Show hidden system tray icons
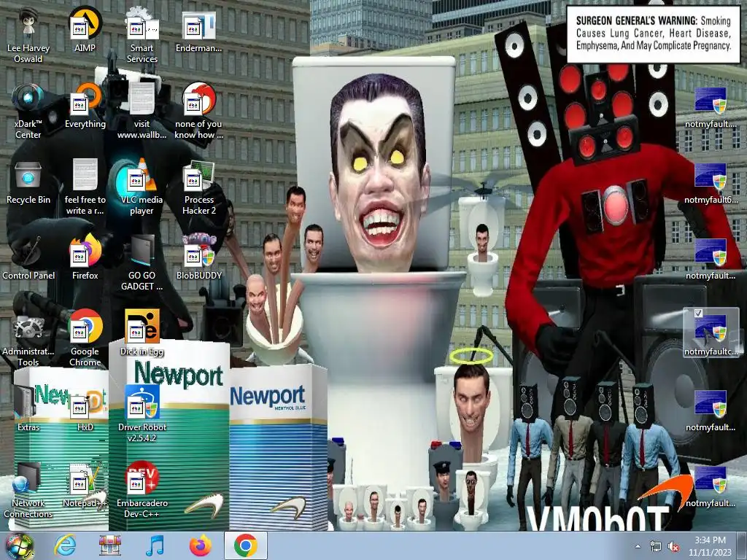The image size is (747, 560). click(x=638, y=546)
